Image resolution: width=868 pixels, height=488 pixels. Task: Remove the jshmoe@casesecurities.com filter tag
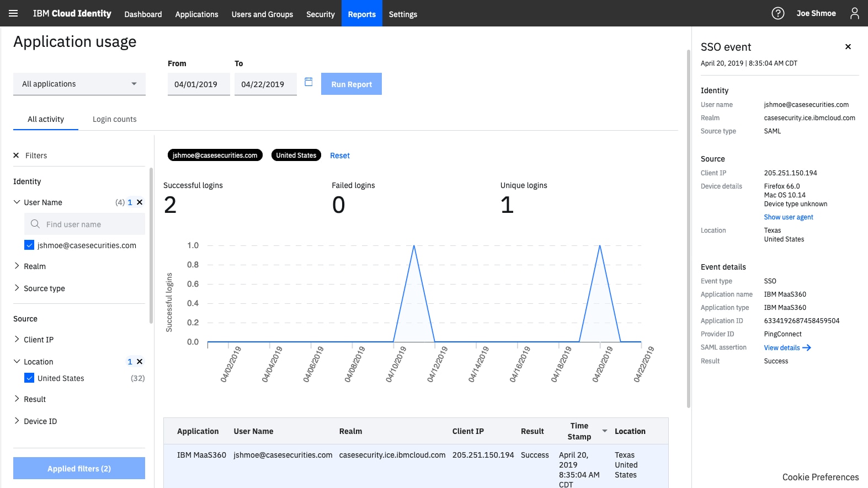click(x=215, y=155)
